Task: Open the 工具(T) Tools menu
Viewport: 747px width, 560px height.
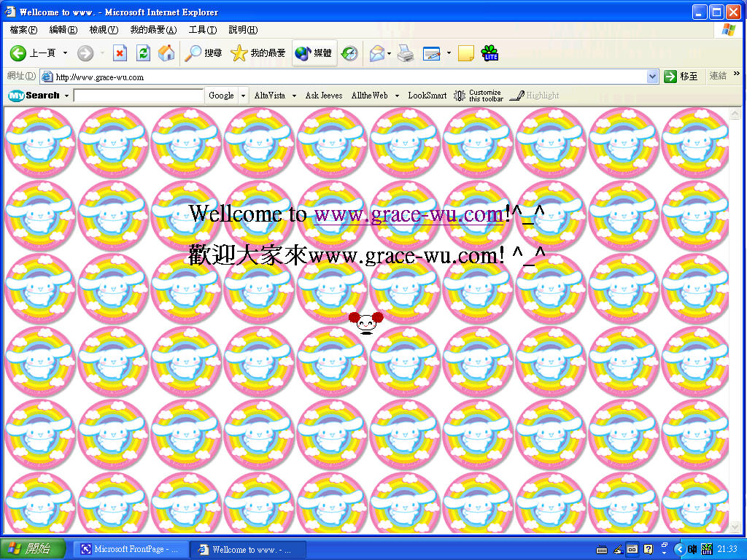Action: point(203,30)
